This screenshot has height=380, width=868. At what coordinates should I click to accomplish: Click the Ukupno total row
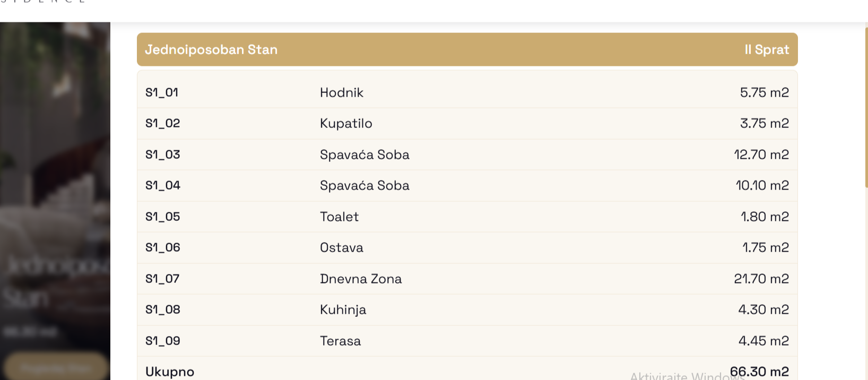click(467, 369)
